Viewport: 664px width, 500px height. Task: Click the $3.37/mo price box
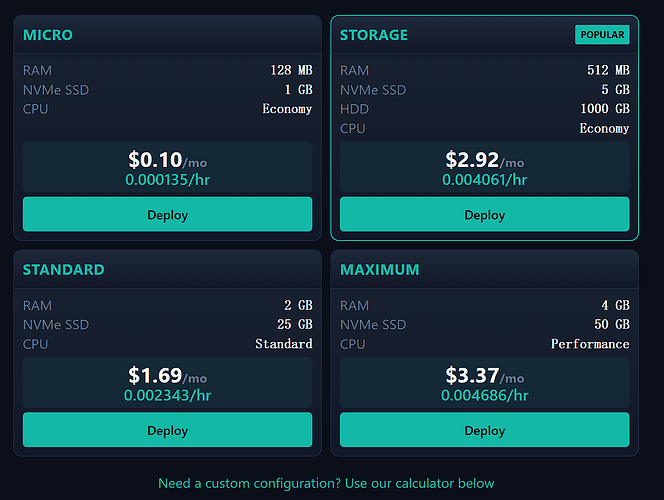(x=484, y=383)
